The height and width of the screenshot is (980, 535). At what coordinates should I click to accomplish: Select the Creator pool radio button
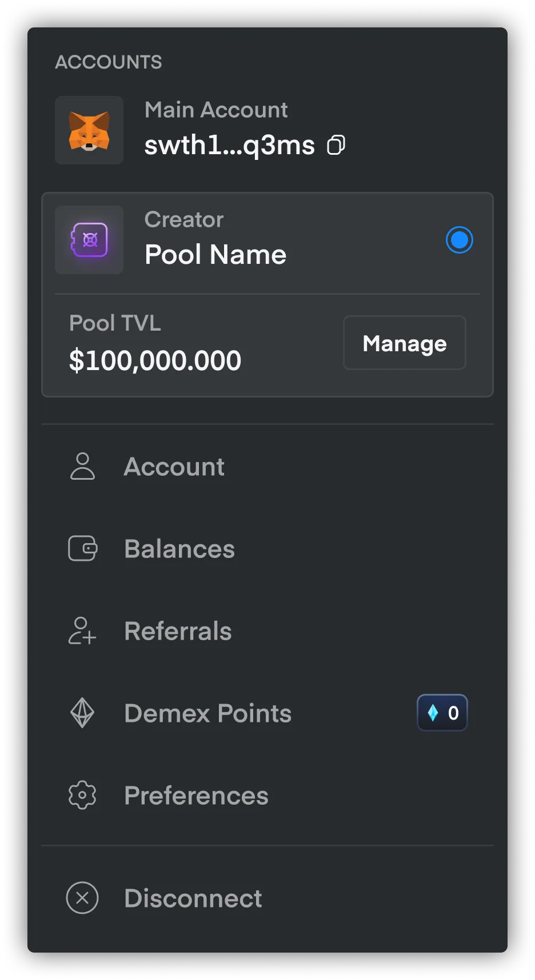pos(460,240)
